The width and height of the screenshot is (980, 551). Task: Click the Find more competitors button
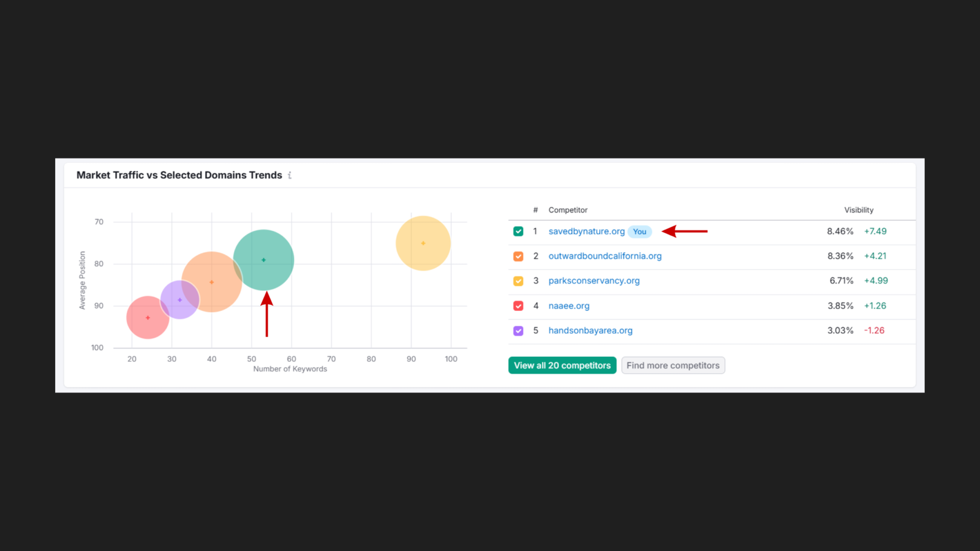(x=673, y=365)
